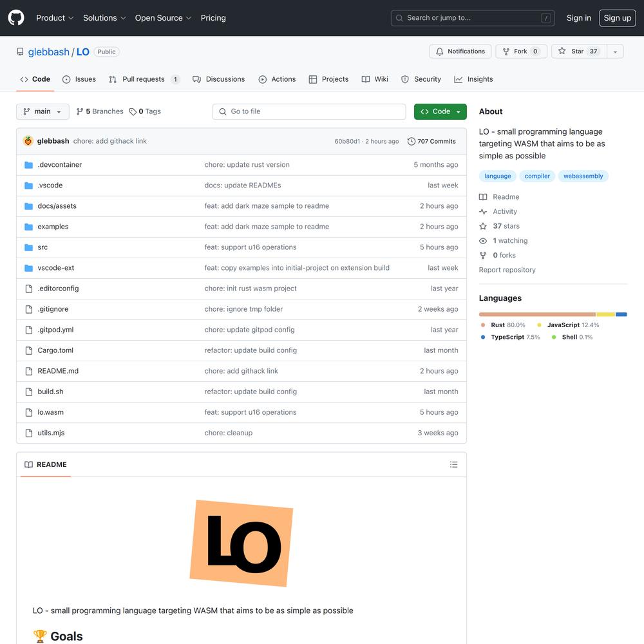
Task: Open the utils.mjs file
Action: 51,433
